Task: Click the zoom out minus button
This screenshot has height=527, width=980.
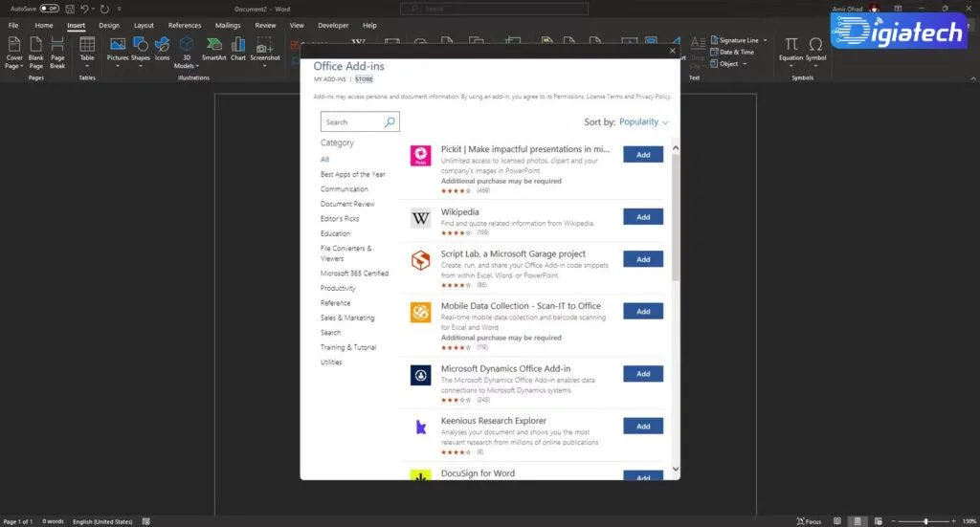Action: click(x=894, y=520)
